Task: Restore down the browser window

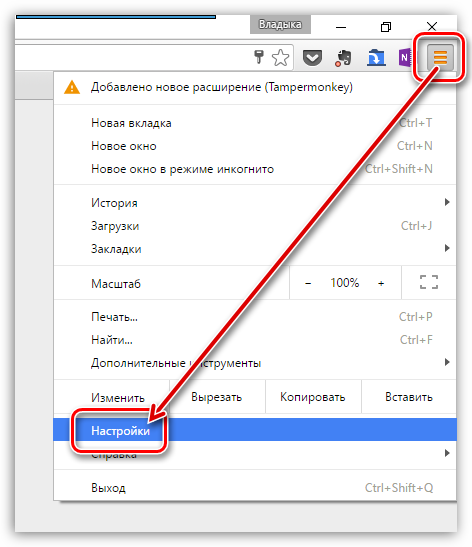Action: pyautogui.click(x=386, y=27)
